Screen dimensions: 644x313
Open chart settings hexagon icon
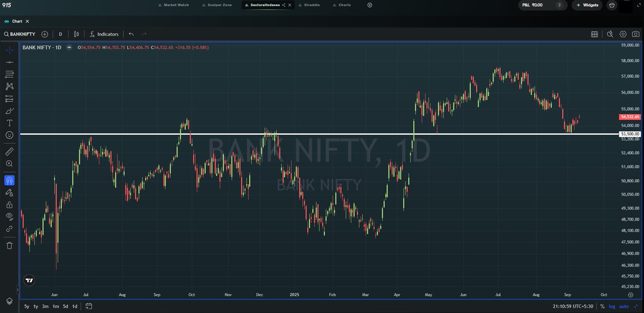pos(623,34)
